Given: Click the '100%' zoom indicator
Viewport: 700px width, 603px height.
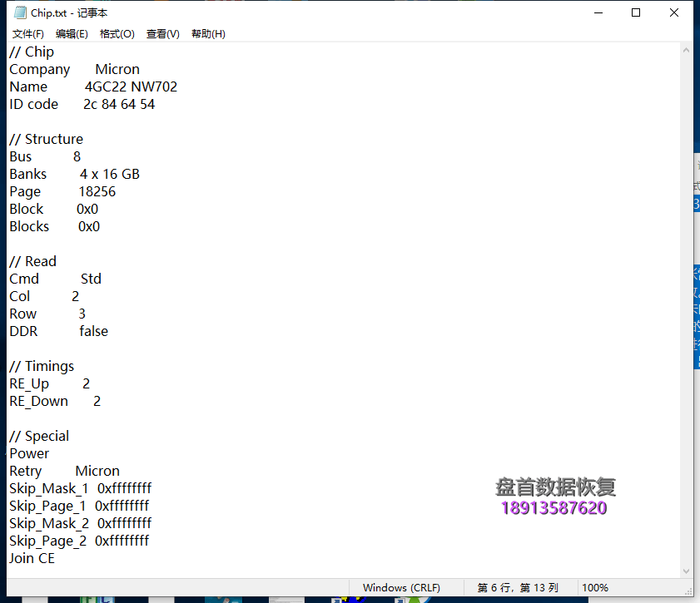Looking at the screenshot, I should tap(595, 588).
